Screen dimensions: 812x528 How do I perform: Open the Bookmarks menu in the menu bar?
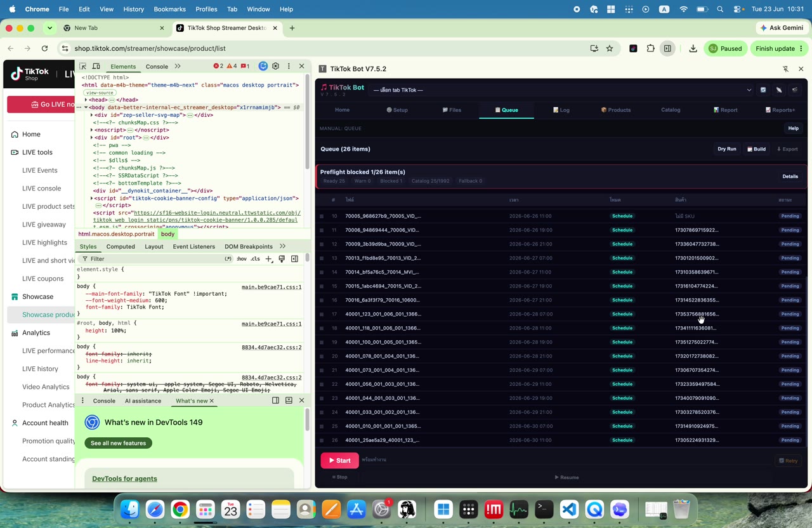point(169,10)
